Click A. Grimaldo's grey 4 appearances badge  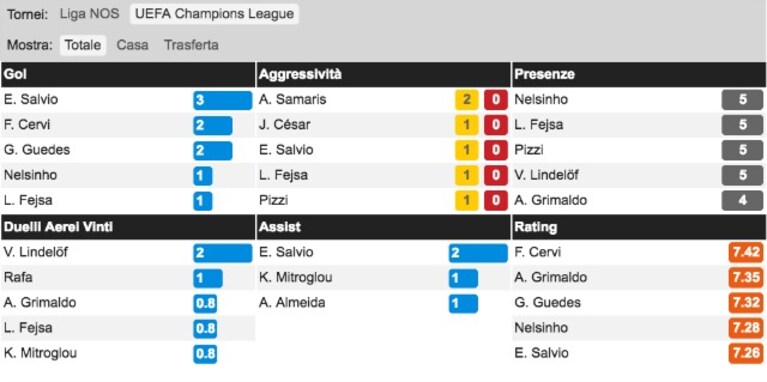click(x=743, y=201)
